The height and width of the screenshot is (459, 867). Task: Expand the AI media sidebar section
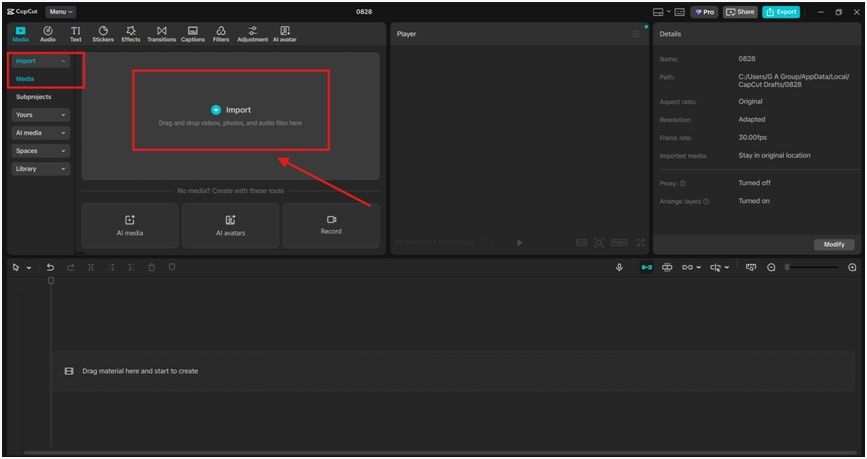[x=40, y=133]
